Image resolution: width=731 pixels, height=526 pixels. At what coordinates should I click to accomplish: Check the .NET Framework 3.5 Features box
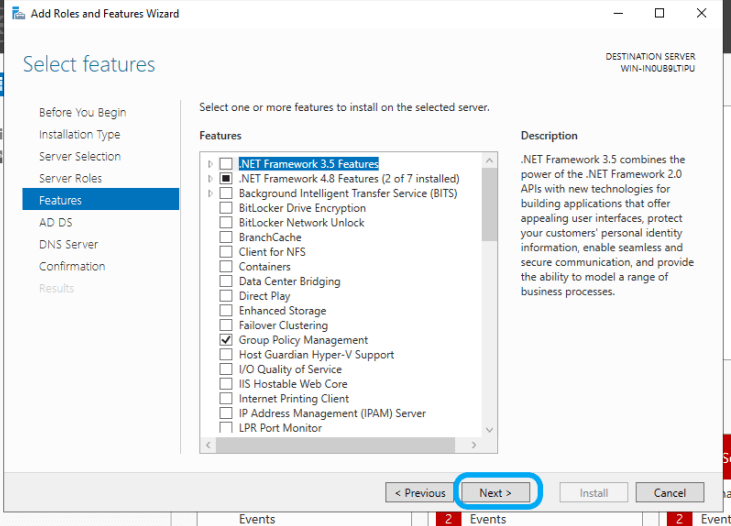[x=226, y=164]
